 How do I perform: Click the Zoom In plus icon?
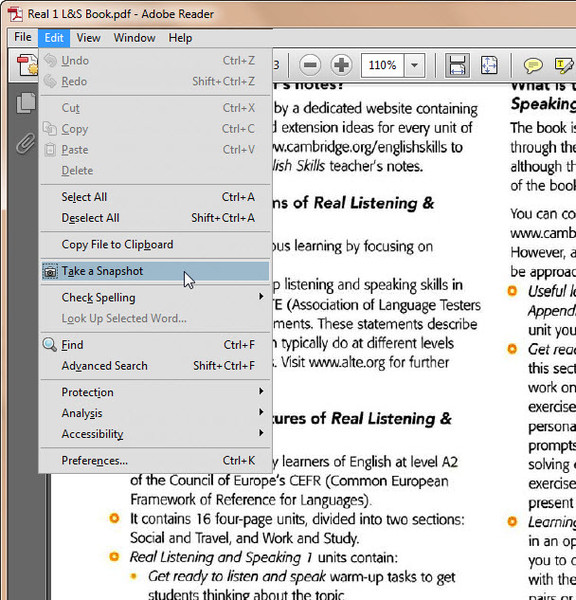[341, 65]
